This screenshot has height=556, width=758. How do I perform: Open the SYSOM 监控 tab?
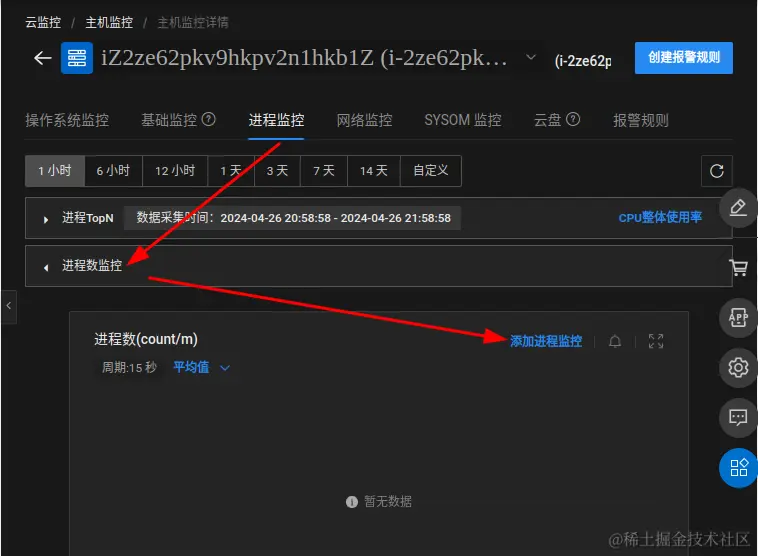click(x=463, y=120)
